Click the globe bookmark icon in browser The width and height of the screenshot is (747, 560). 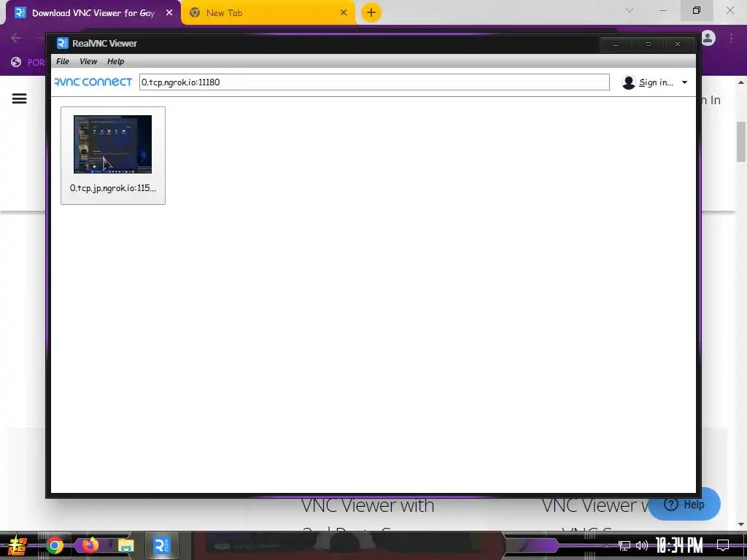(16, 62)
